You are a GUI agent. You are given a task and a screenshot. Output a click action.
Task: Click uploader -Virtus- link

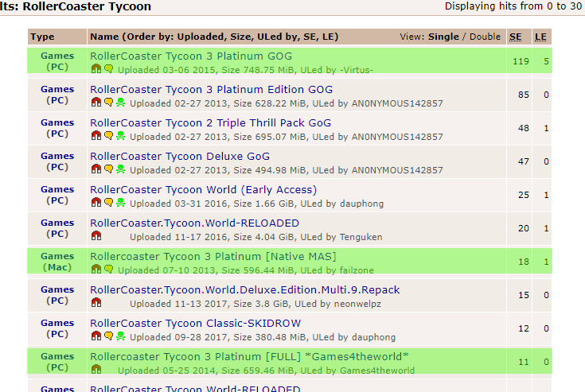[x=357, y=70]
